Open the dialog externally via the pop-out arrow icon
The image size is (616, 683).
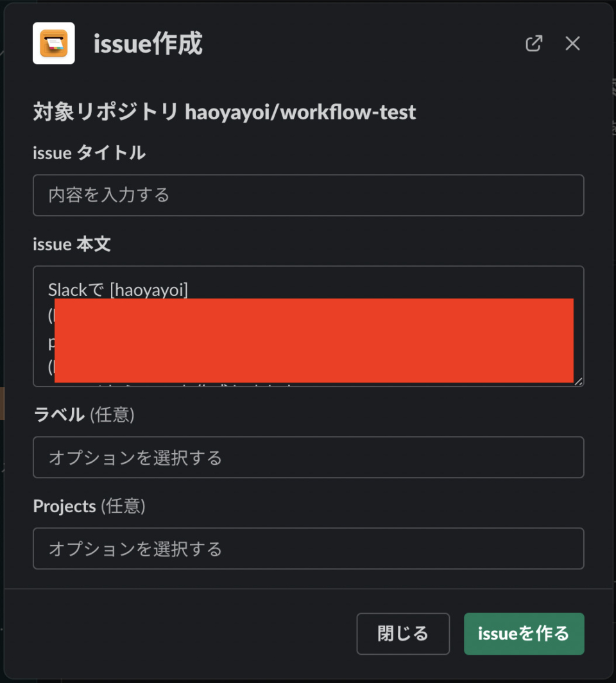point(534,44)
